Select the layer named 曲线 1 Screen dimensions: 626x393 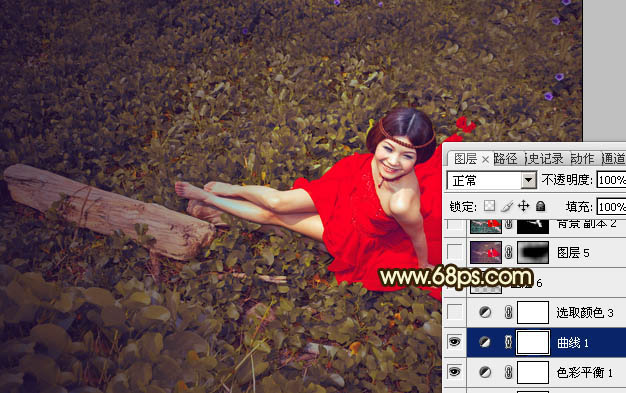pos(573,343)
